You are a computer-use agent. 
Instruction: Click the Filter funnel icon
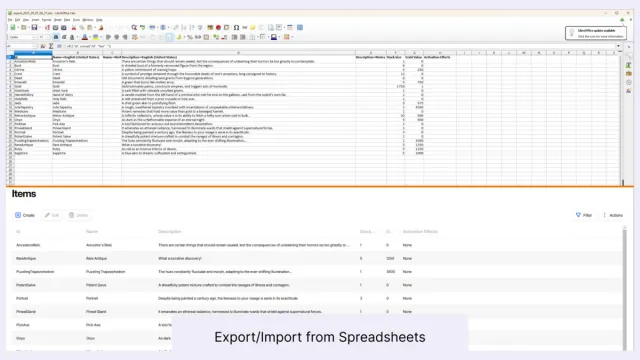click(x=578, y=215)
